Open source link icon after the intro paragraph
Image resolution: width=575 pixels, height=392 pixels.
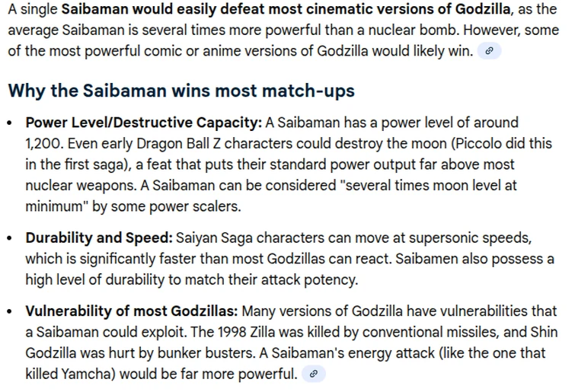pyautogui.click(x=489, y=51)
